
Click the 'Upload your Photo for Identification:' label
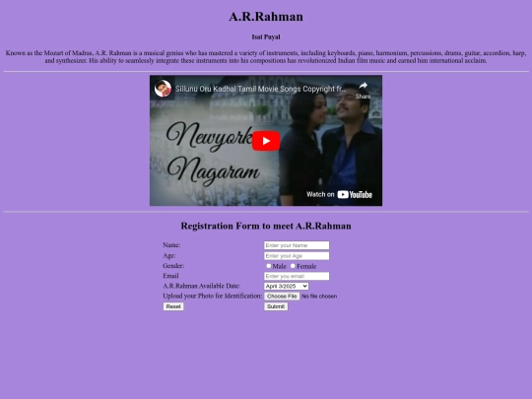(x=213, y=296)
